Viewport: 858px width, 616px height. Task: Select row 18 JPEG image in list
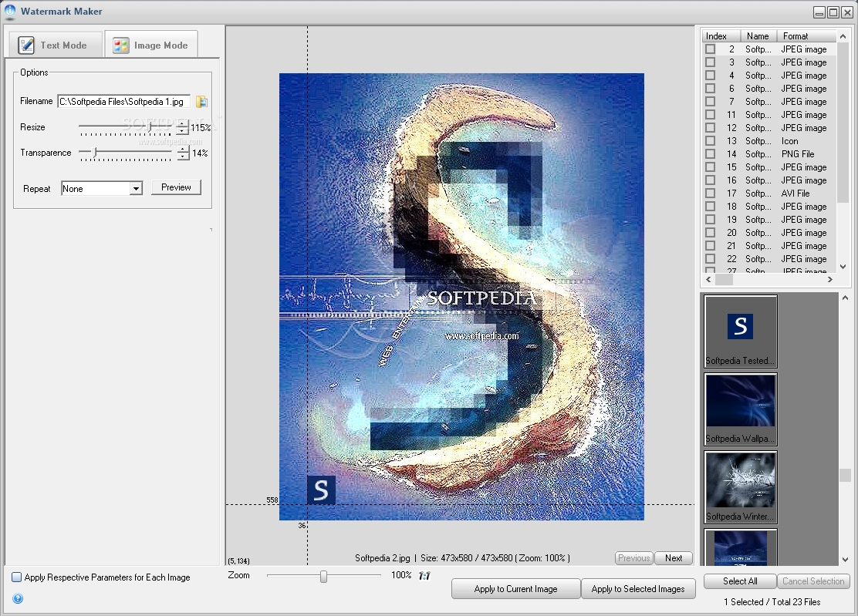point(769,207)
